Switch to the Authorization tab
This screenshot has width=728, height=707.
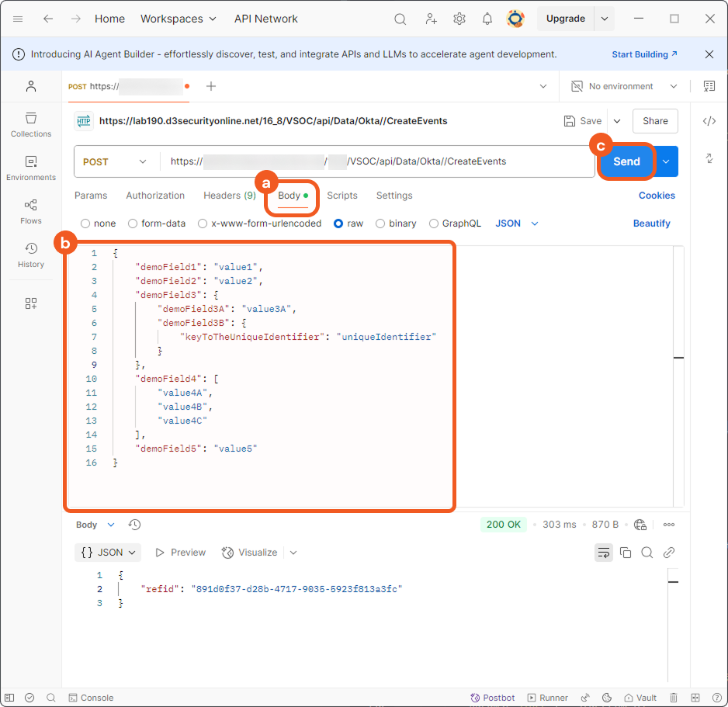point(155,196)
